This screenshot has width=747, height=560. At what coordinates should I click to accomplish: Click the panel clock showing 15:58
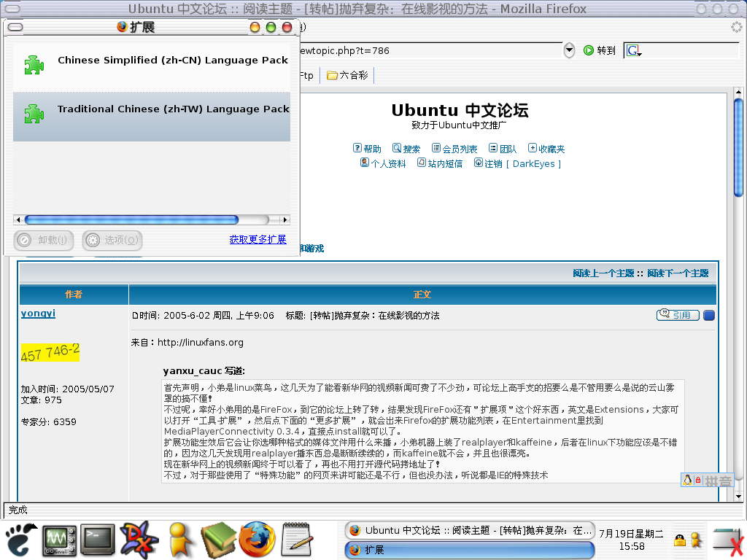631,540
